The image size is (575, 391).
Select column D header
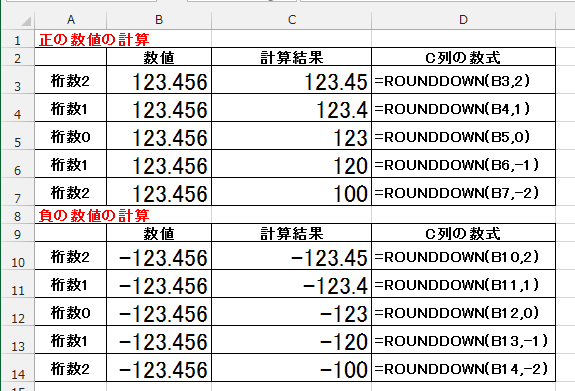(x=464, y=20)
